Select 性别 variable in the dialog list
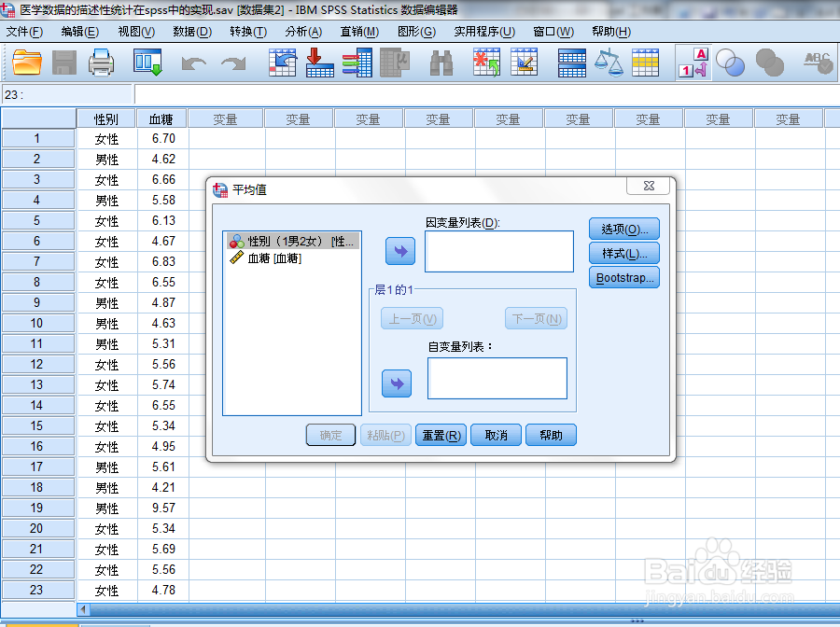Screen dimensions: 840x627 [x=292, y=242]
